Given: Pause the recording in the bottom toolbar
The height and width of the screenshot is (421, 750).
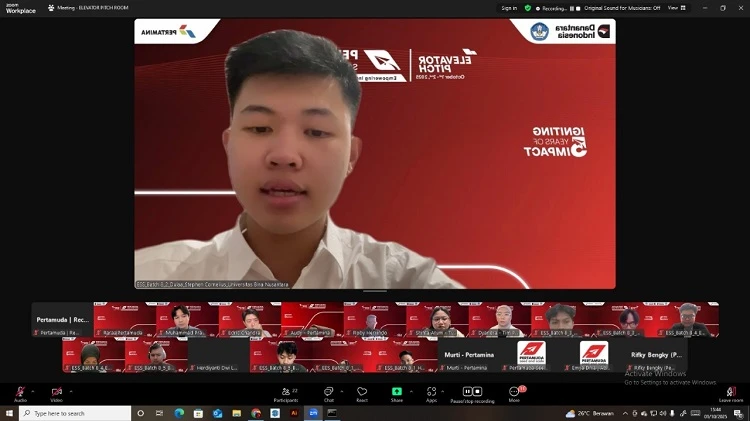Looking at the screenshot, I should tap(467, 391).
